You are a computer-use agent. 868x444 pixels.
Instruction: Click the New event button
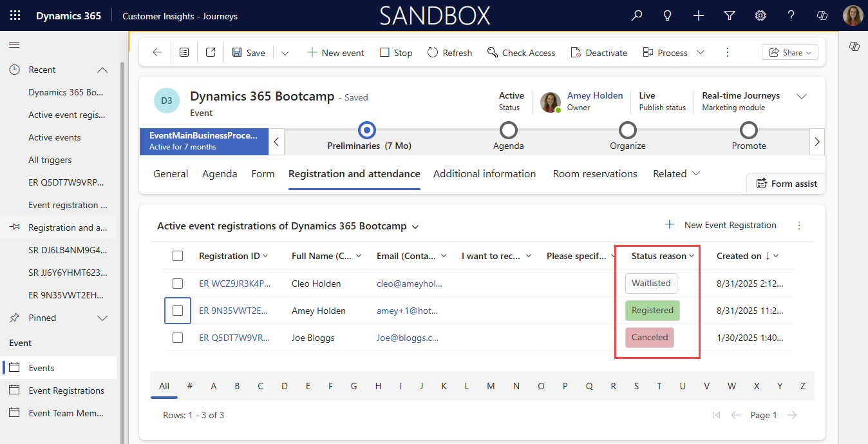(335, 53)
